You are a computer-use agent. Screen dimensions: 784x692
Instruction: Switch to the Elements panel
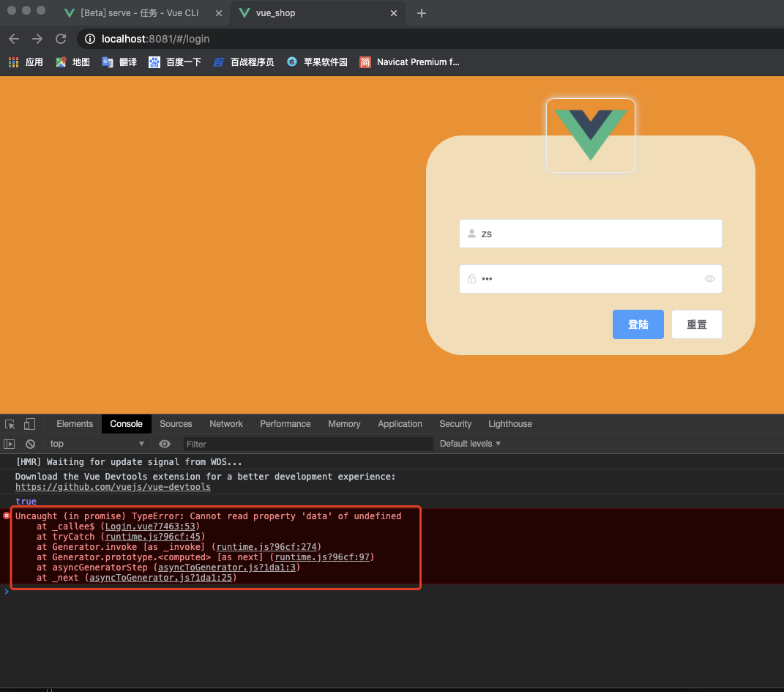(x=75, y=424)
